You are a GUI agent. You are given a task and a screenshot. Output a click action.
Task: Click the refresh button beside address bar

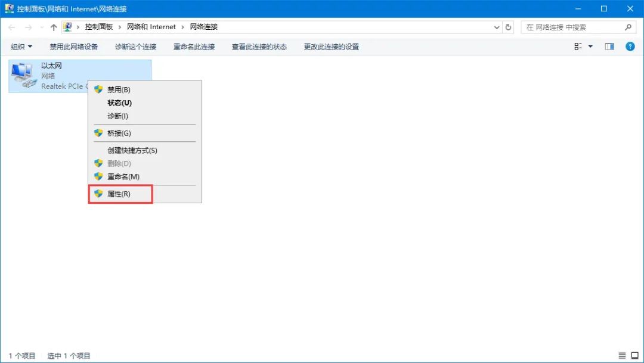pos(508,27)
